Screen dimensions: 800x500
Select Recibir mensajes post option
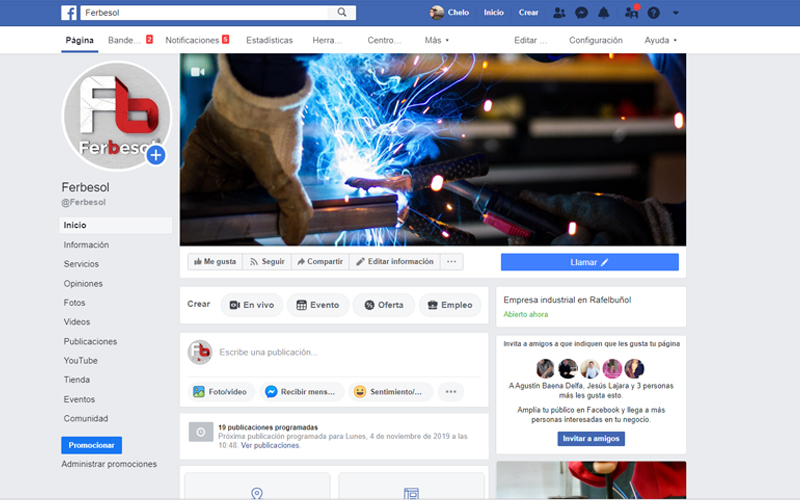tap(302, 392)
